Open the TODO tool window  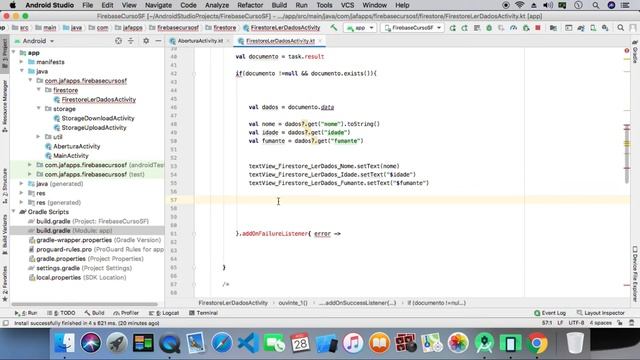point(61,313)
